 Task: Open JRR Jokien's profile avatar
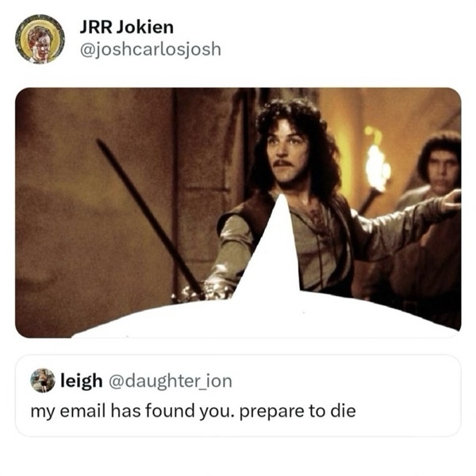[x=40, y=39]
